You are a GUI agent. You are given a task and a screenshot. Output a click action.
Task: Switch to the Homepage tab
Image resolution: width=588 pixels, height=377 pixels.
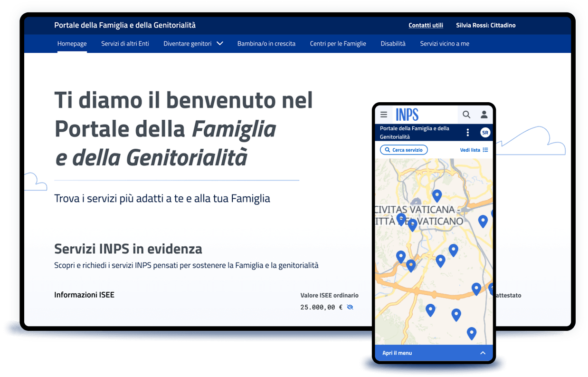pos(72,43)
